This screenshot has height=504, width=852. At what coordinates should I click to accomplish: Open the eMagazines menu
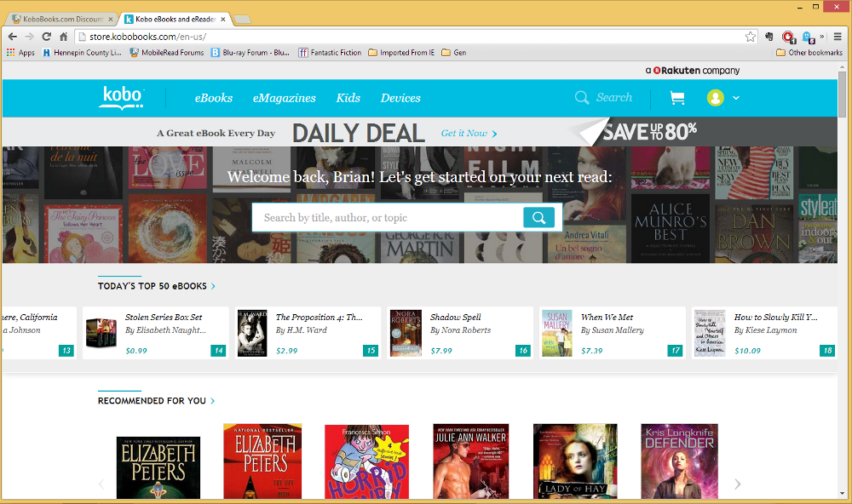(285, 98)
